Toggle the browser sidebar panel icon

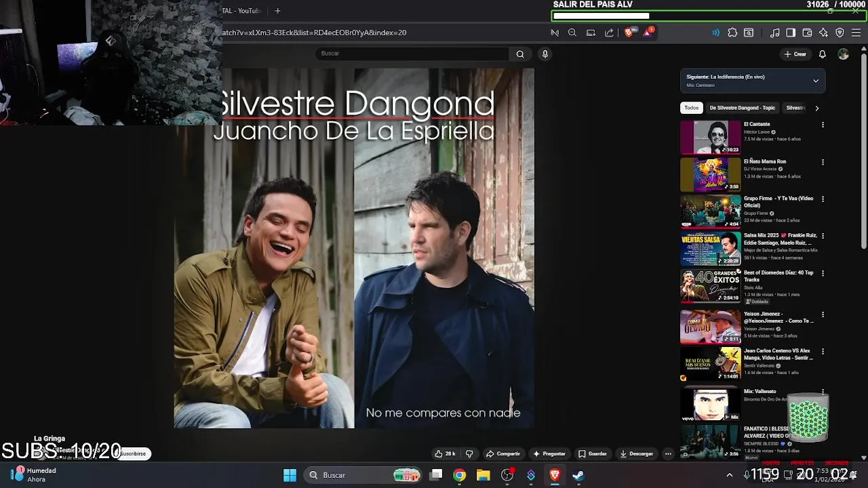pos(791,33)
